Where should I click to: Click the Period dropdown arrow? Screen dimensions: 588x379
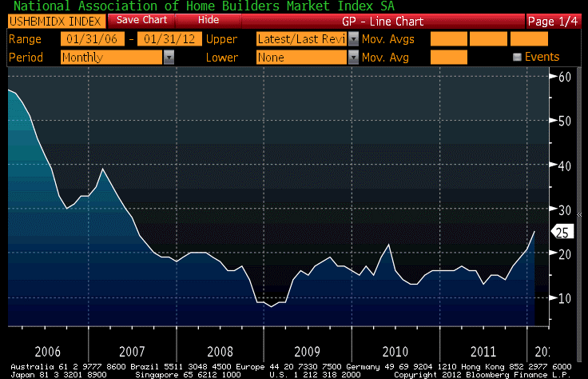(169, 58)
